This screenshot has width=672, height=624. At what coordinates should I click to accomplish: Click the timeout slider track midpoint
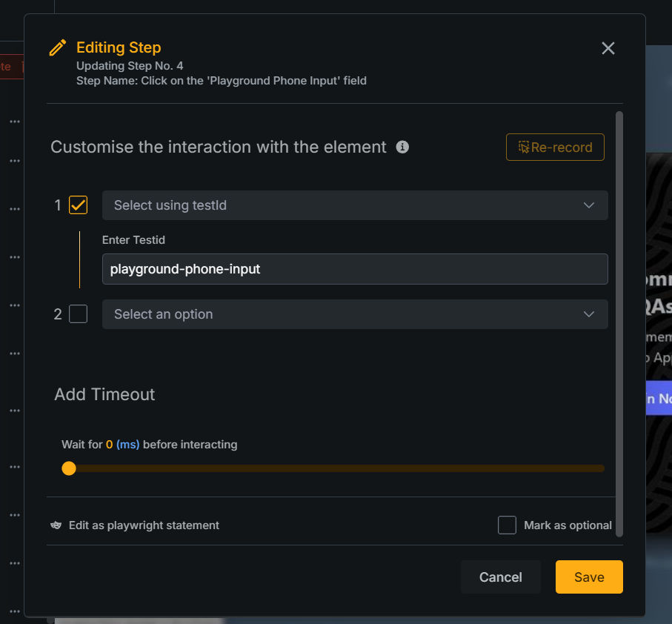pos(336,468)
